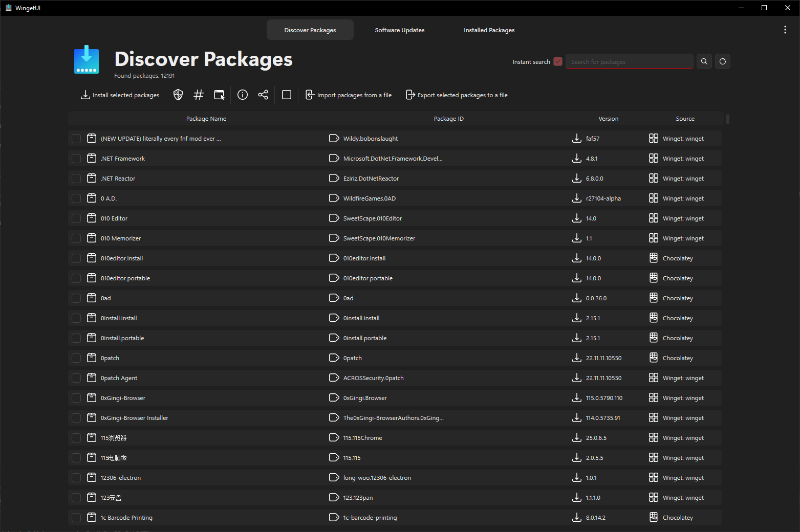
Task: Click download icon beside version 4.8.1
Action: click(x=576, y=158)
